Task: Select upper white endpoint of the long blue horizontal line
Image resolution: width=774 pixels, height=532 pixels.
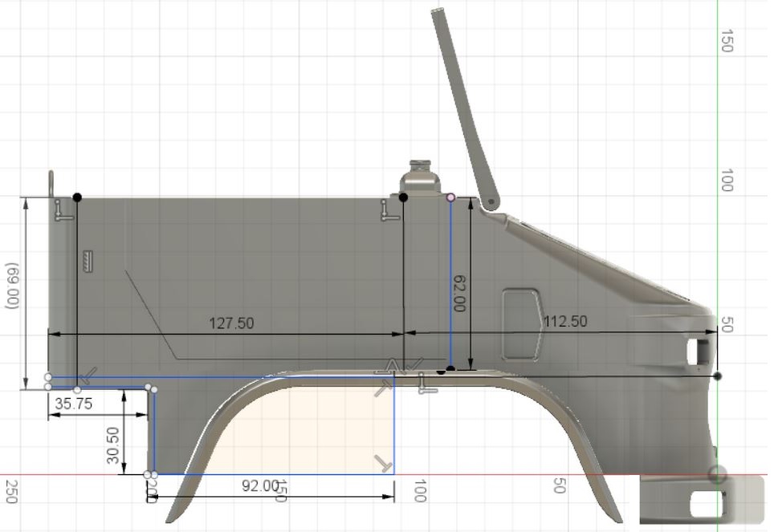Action: (48, 377)
